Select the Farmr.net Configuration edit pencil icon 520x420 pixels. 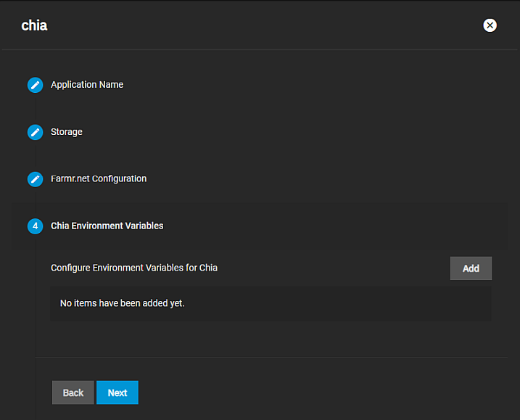click(x=35, y=179)
